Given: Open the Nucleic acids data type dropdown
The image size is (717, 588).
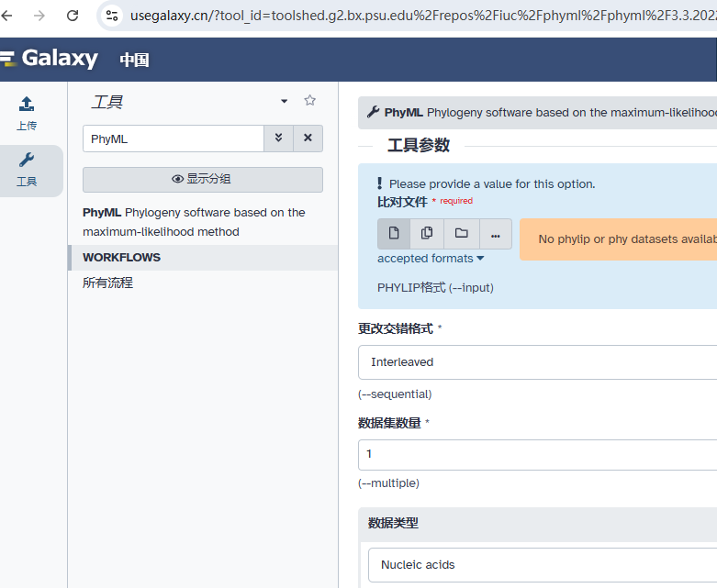Looking at the screenshot, I should [x=543, y=565].
